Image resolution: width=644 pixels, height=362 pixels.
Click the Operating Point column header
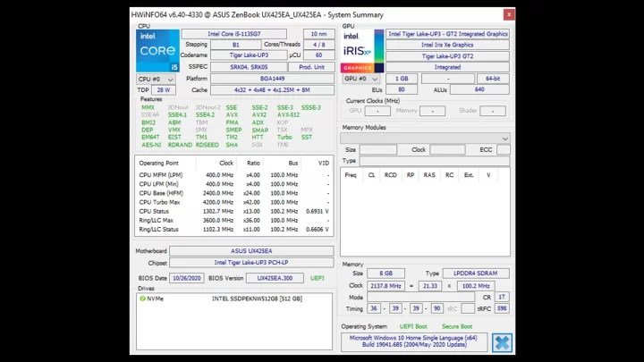tap(159, 163)
